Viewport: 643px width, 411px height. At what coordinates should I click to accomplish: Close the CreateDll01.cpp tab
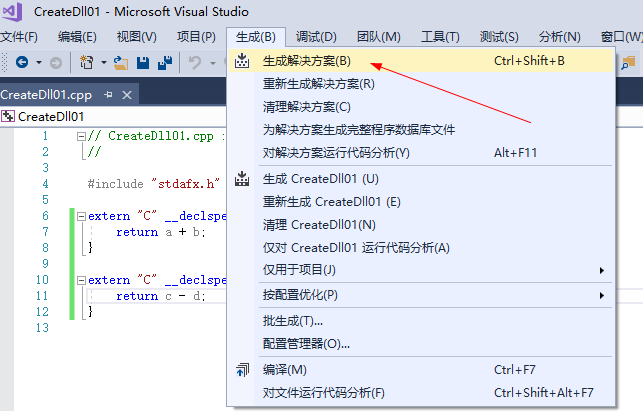click(x=127, y=95)
